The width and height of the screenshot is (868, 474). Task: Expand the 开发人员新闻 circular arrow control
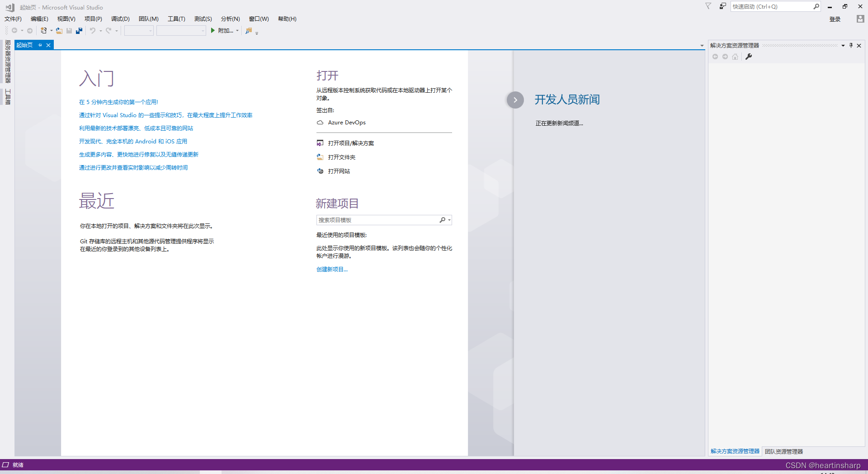click(x=515, y=100)
